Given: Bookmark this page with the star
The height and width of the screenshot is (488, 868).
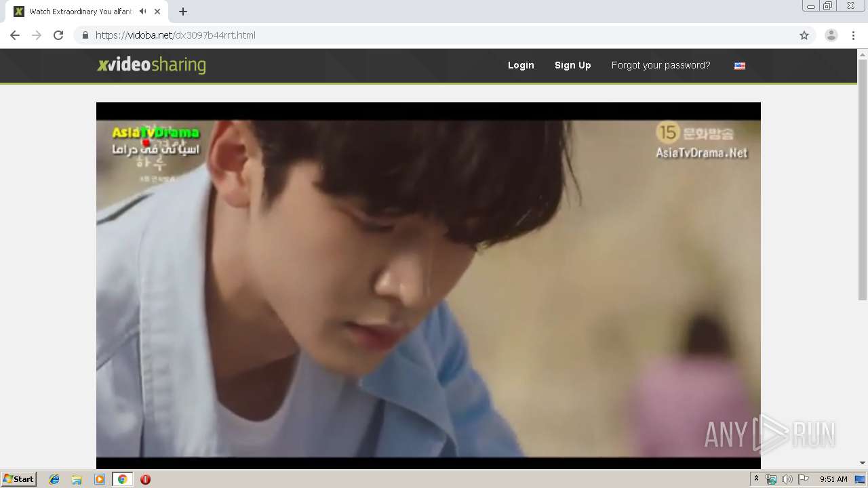Looking at the screenshot, I should click(804, 35).
